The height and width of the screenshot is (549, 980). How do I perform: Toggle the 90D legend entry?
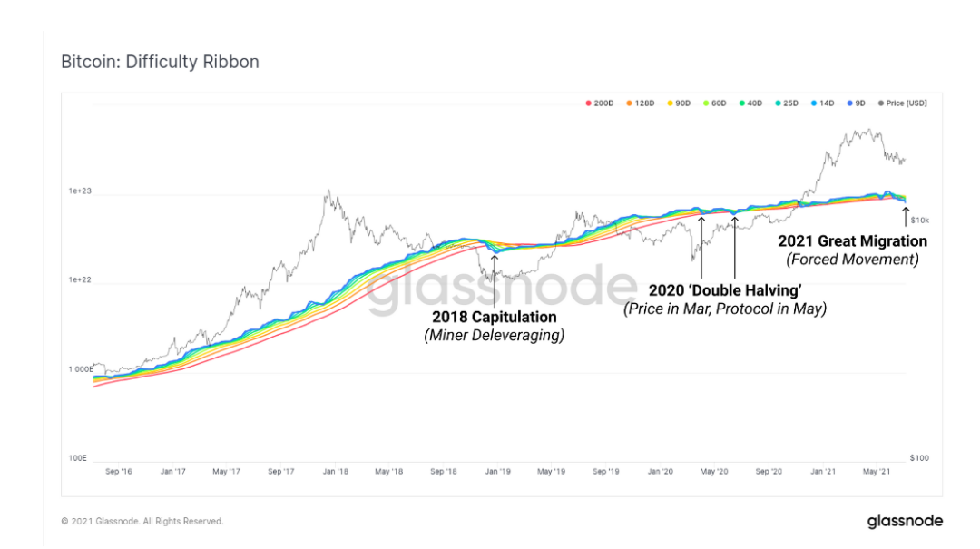(x=678, y=103)
